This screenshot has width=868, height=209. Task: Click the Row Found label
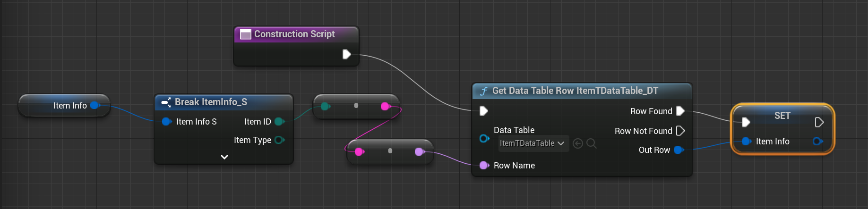651,111
